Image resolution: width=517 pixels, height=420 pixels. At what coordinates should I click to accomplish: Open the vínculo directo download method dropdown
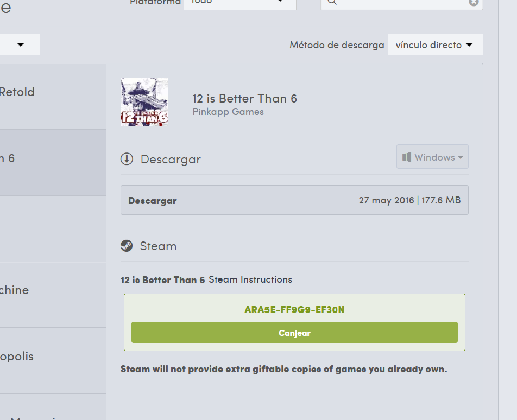[435, 44]
